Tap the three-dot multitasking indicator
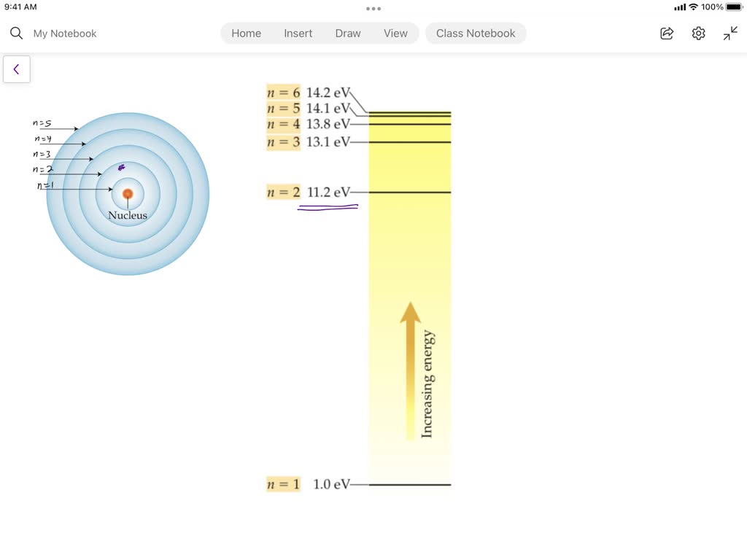Screen dimensions: 747x560 pyautogui.click(x=373, y=9)
